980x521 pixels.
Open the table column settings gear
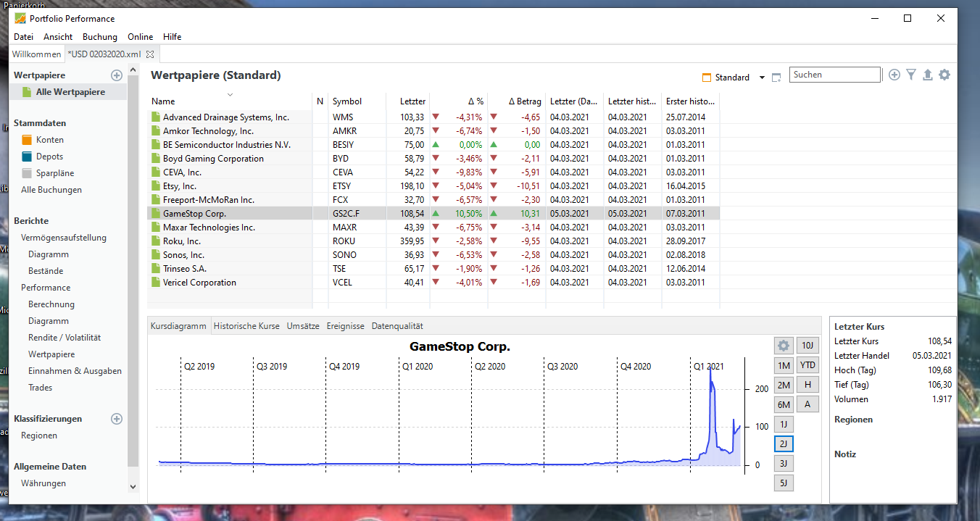click(944, 75)
